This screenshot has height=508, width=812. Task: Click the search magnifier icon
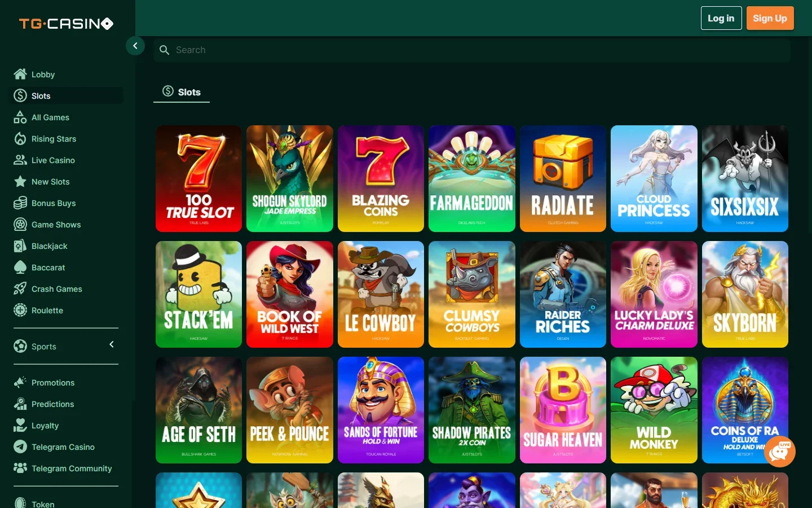(x=164, y=50)
